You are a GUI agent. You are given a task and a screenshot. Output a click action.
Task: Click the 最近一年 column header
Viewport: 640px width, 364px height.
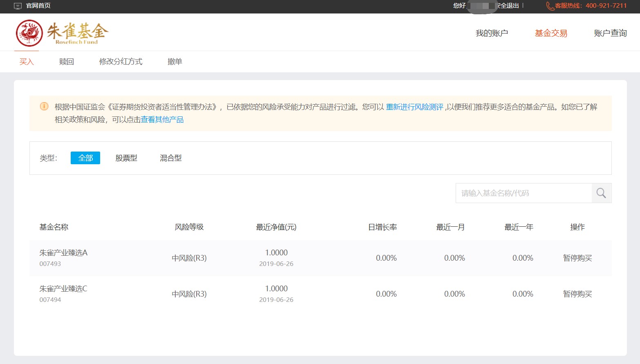pos(519,227)
